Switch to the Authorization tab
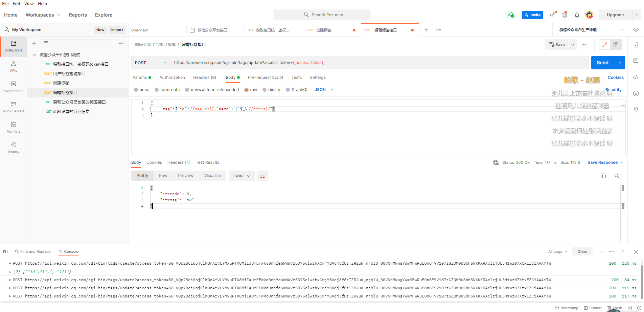The width and height of the screenshot is (644, 312). (x=172, y=77)
